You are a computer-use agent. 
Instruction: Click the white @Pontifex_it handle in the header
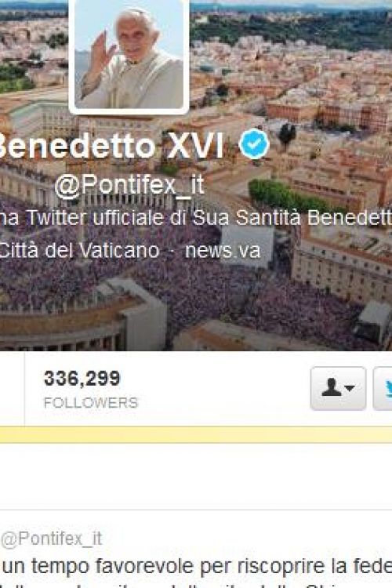129,185
